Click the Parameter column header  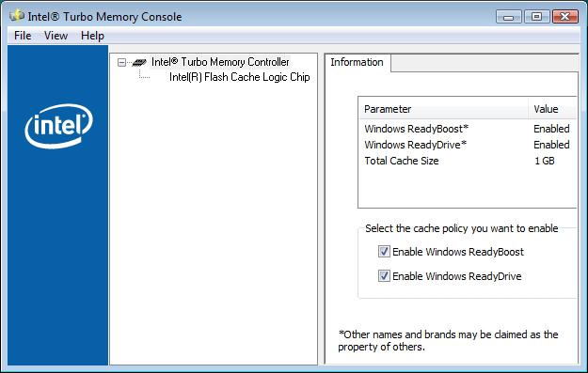point(443,109)
